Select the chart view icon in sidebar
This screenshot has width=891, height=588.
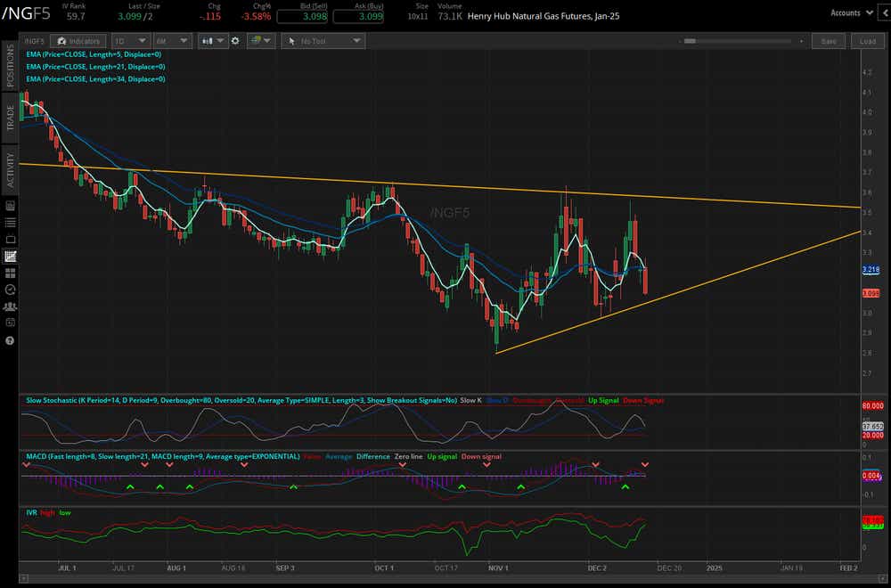tap(10, 257)
